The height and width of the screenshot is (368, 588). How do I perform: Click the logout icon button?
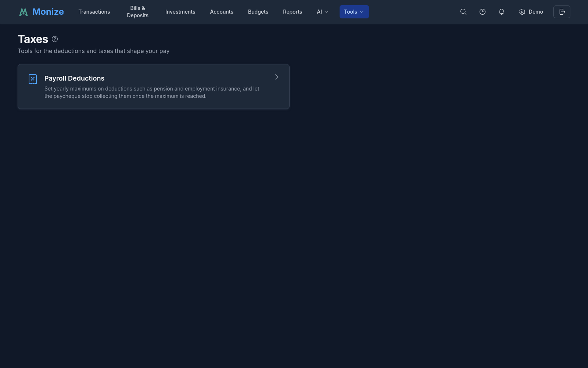562,12
